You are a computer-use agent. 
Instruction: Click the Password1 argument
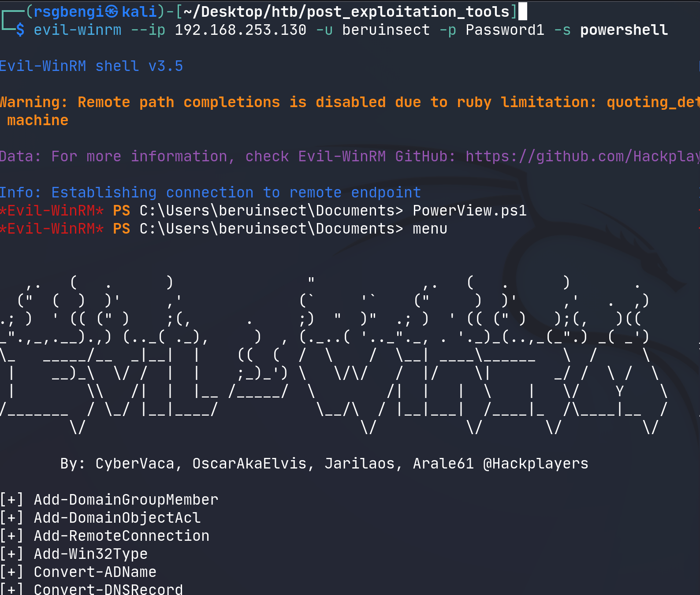coord(505,30)
